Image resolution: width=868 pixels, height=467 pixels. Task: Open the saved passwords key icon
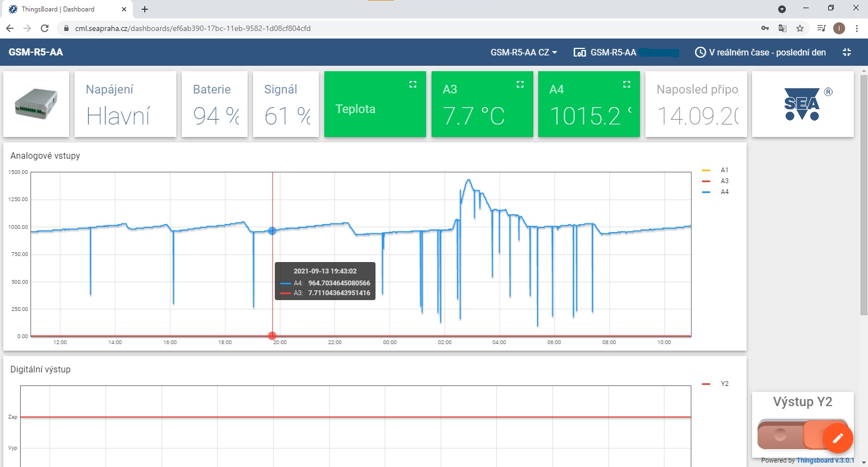point(765,28)
